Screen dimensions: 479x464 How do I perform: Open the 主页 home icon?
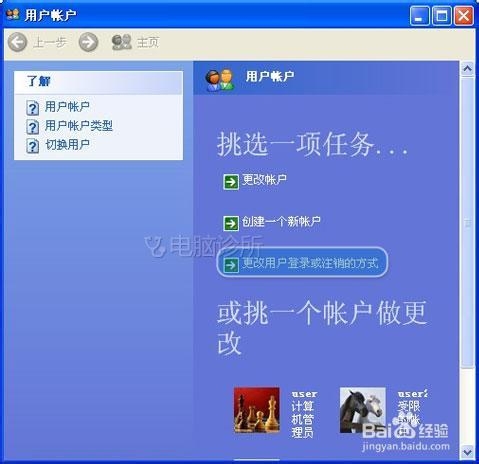(x=121, y=42)
